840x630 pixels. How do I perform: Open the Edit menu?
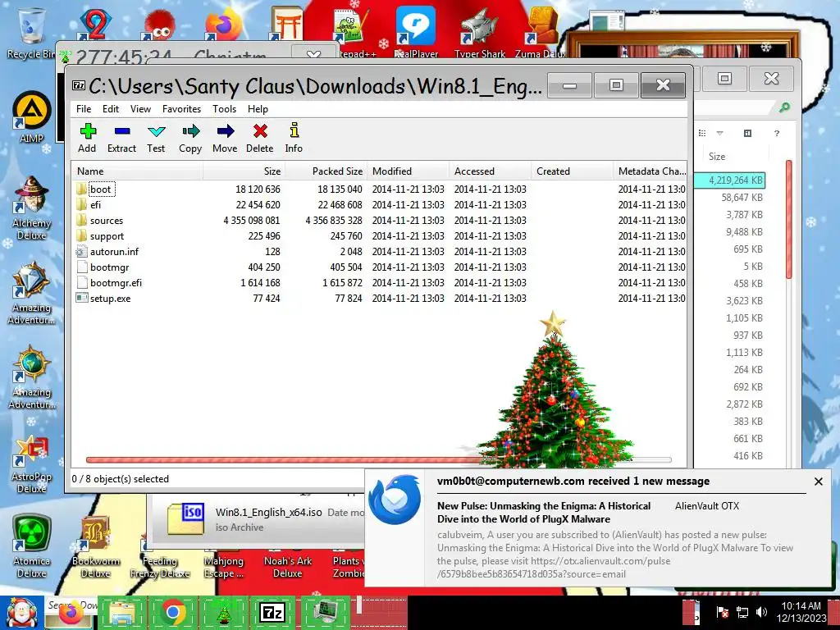[x=111, y=109]
